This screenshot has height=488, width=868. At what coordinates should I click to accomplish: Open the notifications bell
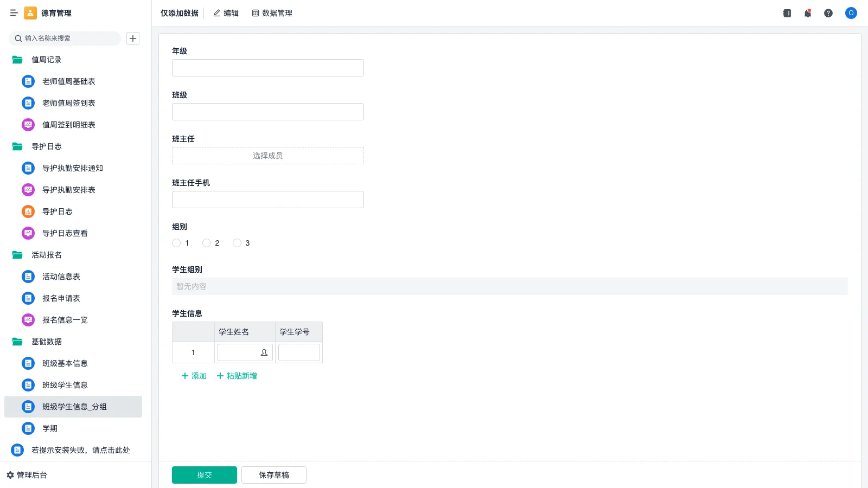coord(807,13)
